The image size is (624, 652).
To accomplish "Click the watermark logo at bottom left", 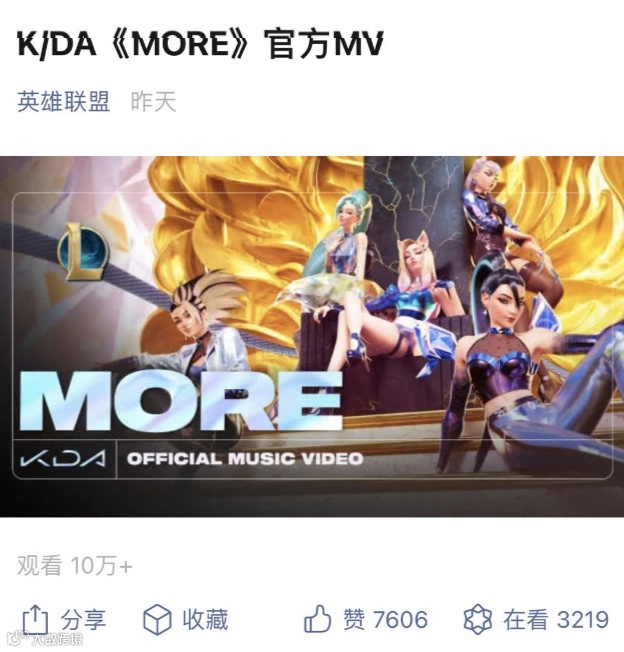I will click(x=46, y=638).
